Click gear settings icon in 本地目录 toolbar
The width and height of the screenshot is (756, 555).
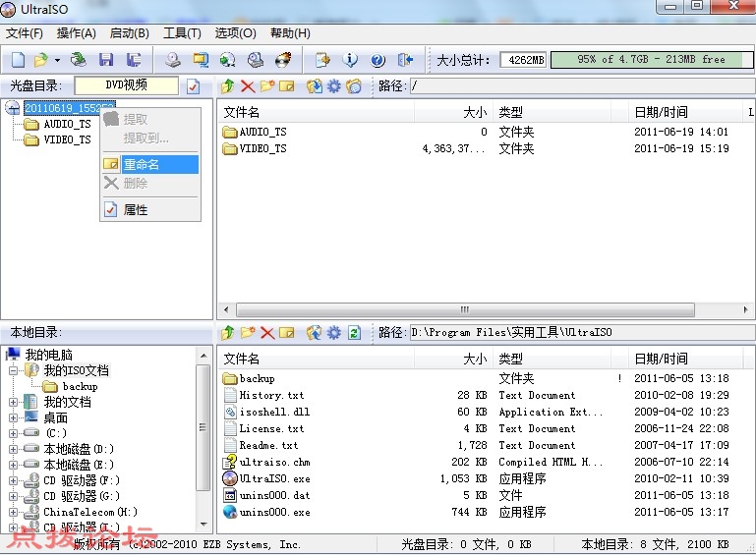(333, 332)
